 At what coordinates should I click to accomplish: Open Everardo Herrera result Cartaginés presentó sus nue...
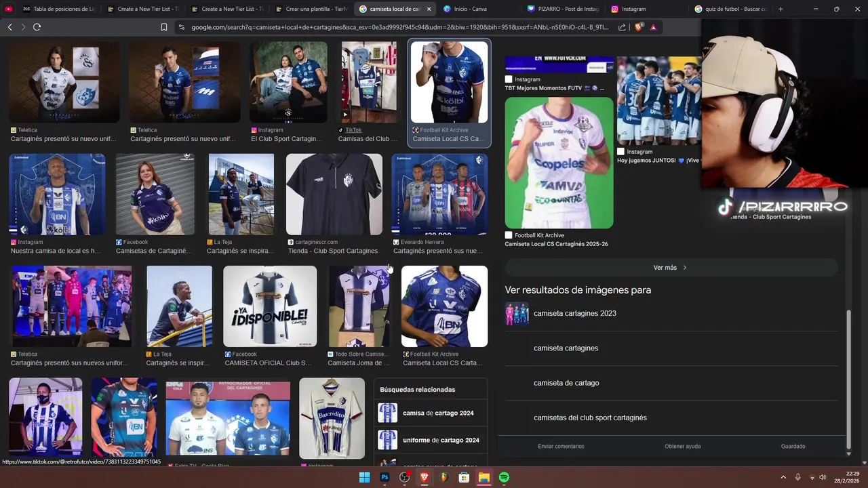pos(439,203)
